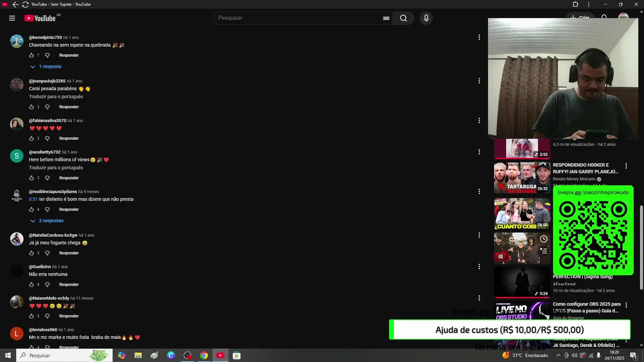Open the TARTARUGA NA ARVORE video thumbnail
Image resolution: width=644 pixels, height=362 pixels.
point(522,177)
